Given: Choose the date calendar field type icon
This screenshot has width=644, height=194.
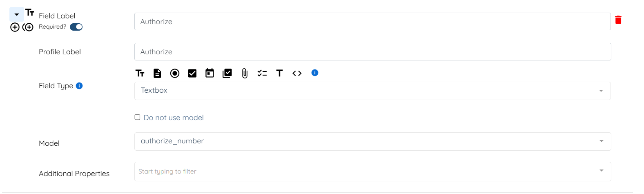Looking at the screenshot, I should click(x=209, y=74).
